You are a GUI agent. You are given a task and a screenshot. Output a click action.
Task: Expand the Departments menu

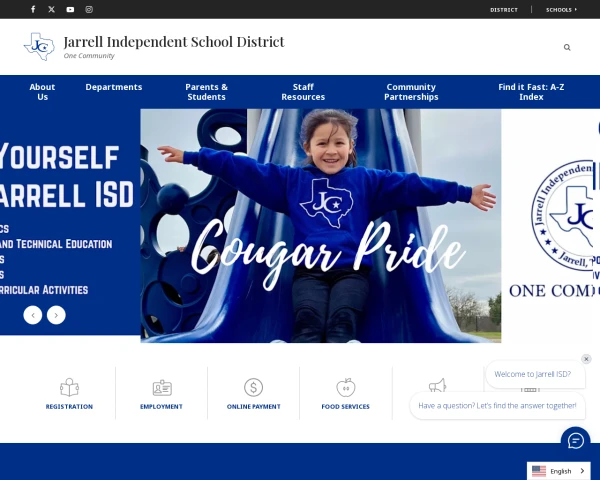114,87
